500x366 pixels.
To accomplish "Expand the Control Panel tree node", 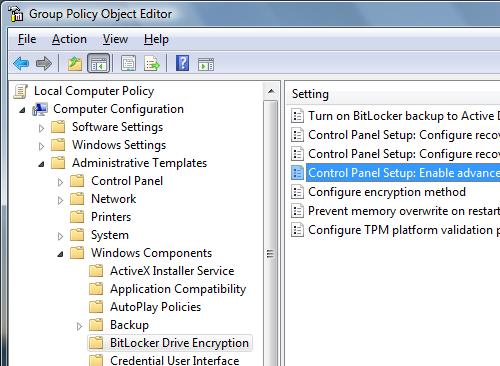I will tap(60, 182).
